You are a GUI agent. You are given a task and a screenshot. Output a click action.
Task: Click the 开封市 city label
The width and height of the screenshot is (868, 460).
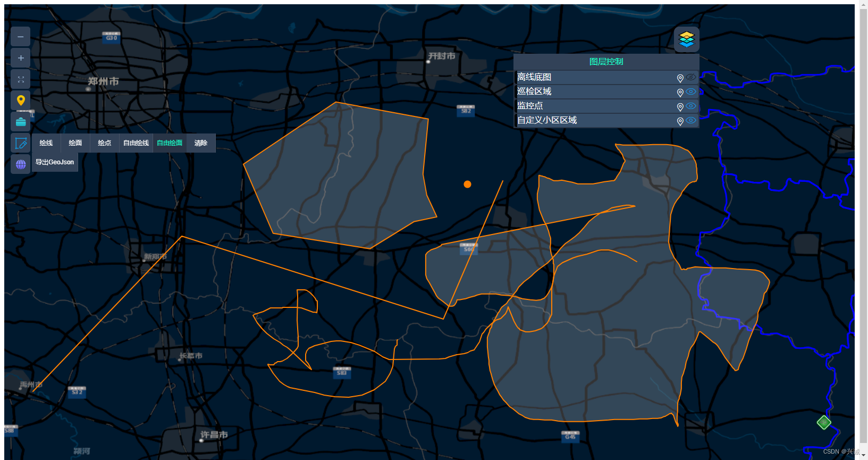pyautogui.click(x=442, y=56)
